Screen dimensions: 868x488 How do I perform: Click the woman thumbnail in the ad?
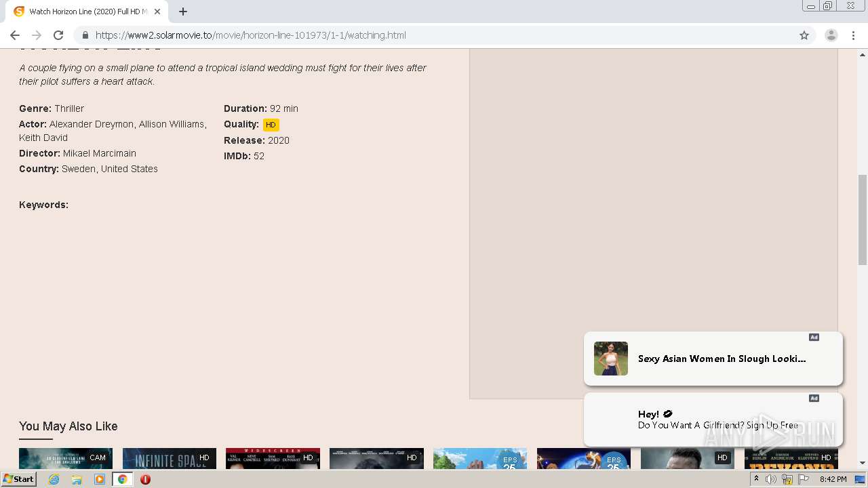pyautogui.click(x=611, y=359)
